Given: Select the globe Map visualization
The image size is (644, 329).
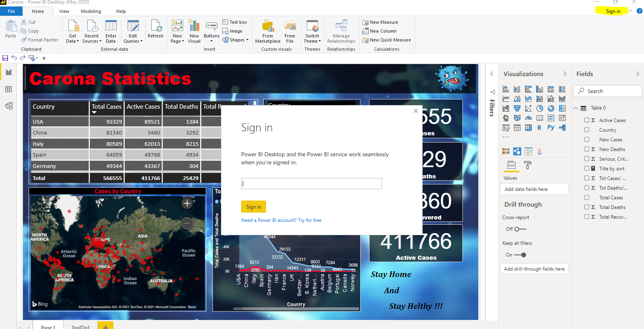Looking at the screenshot, I should (506, 118).
